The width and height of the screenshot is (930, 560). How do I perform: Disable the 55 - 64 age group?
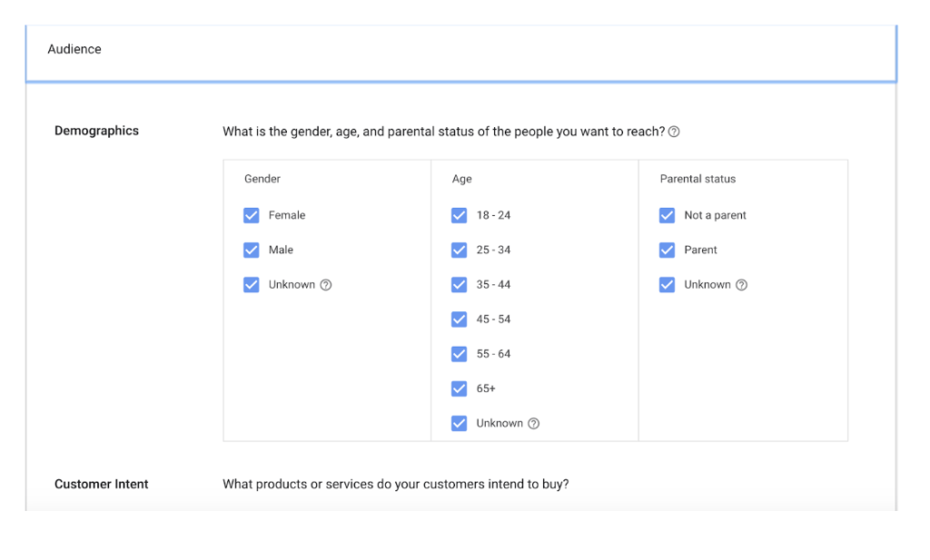coord(460,354)
